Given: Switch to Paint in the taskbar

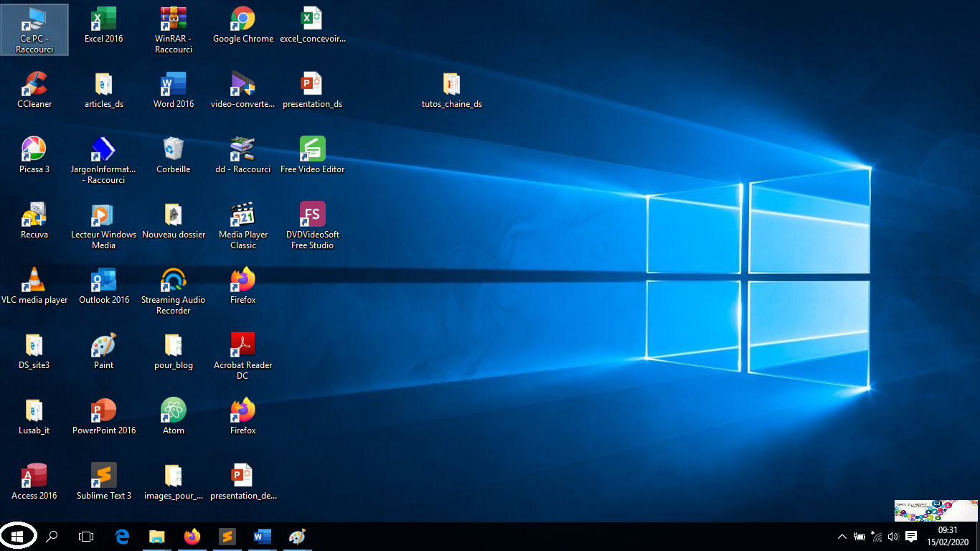Looking at the screenshot, I should click(x=297, y=537).
